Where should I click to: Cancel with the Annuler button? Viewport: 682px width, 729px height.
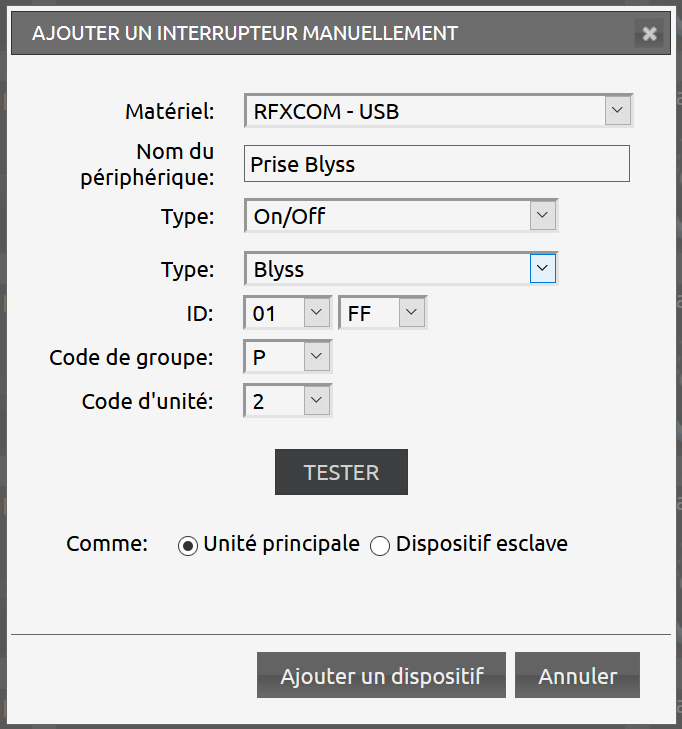point(577,676)
